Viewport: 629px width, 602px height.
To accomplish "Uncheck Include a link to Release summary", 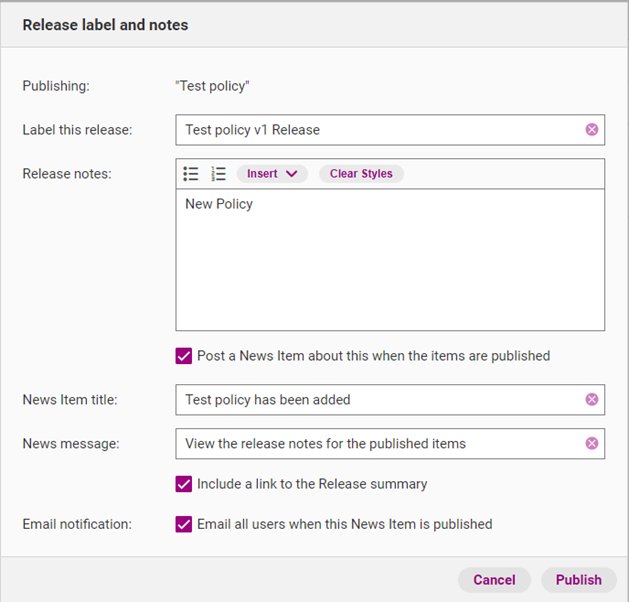I will (x=184, y=484).
